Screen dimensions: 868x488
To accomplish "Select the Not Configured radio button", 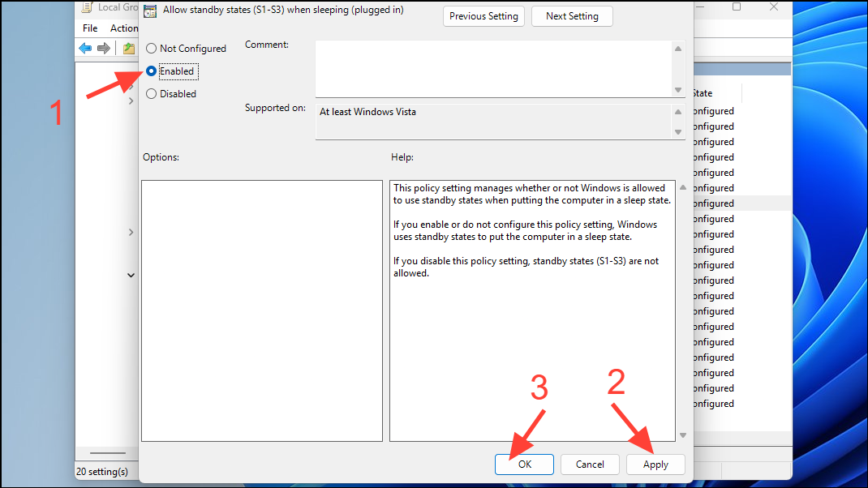I will click(x=150, y=48).
